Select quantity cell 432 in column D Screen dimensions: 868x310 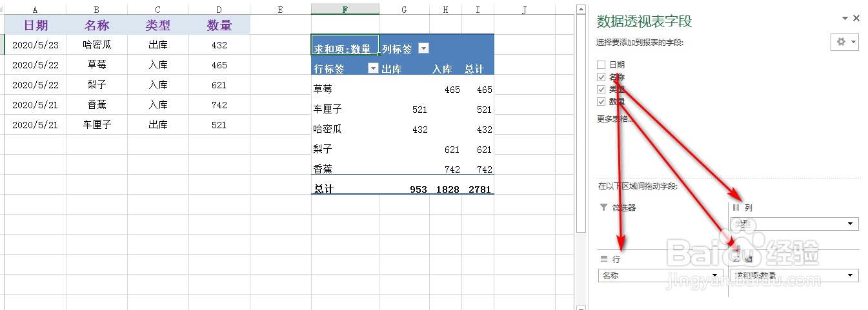pos(219,45)
